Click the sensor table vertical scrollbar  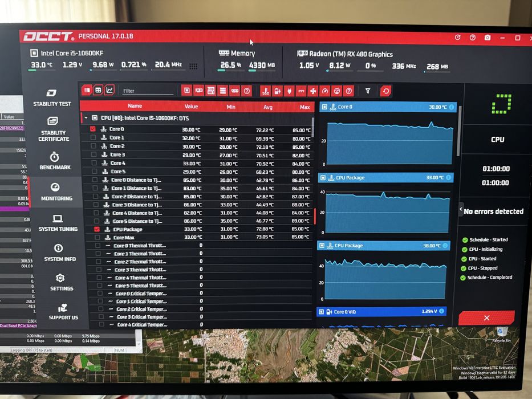tap(313, 127)
